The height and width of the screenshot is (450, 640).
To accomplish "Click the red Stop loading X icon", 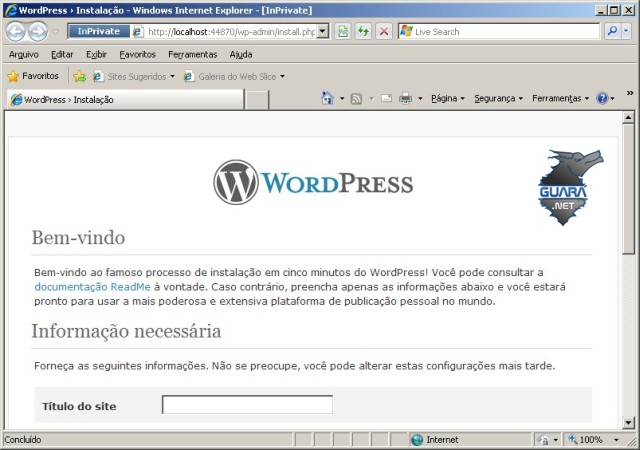I will coord(384,31).
